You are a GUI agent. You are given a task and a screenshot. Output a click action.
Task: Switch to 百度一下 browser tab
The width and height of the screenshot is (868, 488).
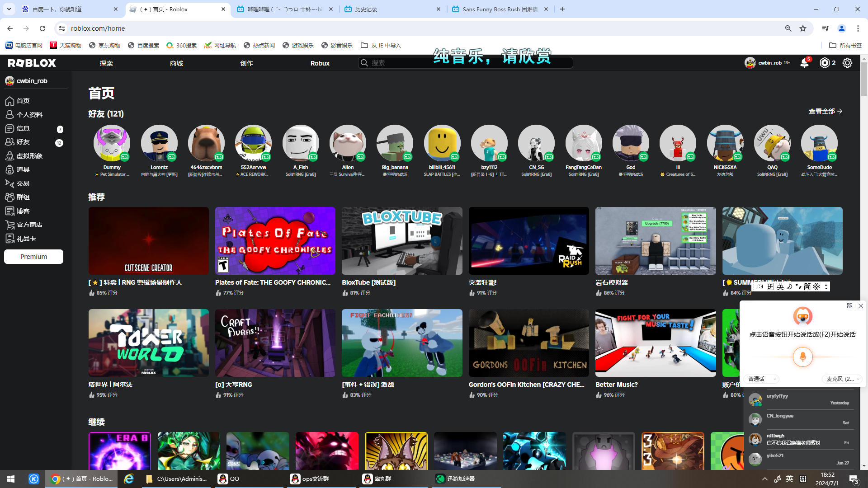point(70,9)
